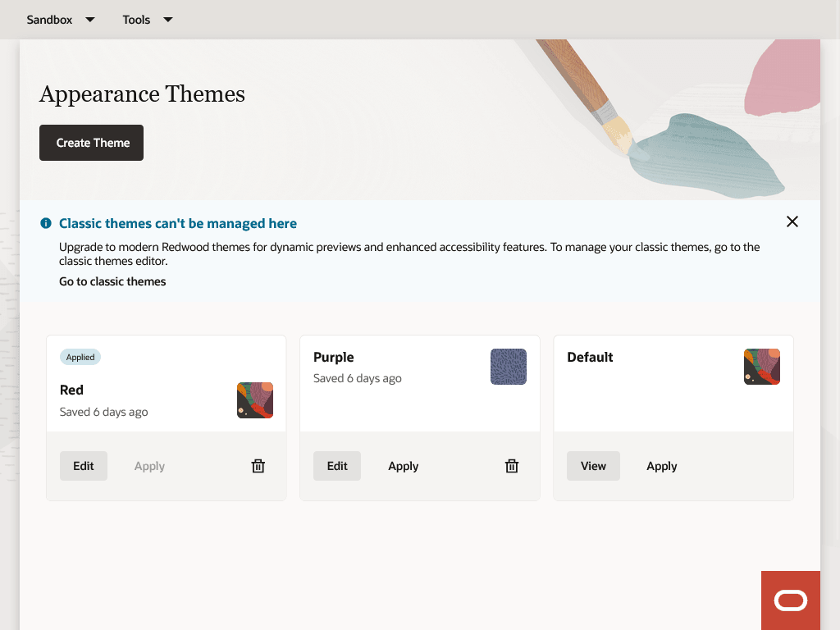Screen dimensions: 840x630
Task: Go to classic themes
Action: tap(112, 281)
